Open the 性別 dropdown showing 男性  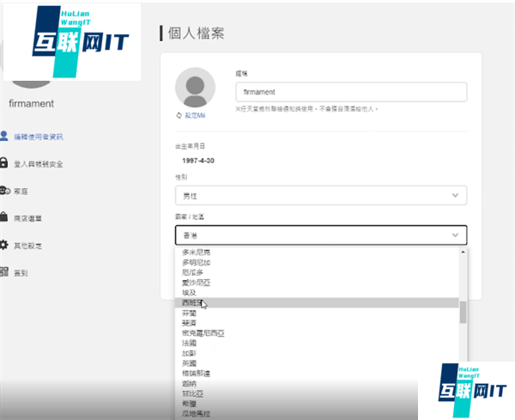(x=320, y=196)
